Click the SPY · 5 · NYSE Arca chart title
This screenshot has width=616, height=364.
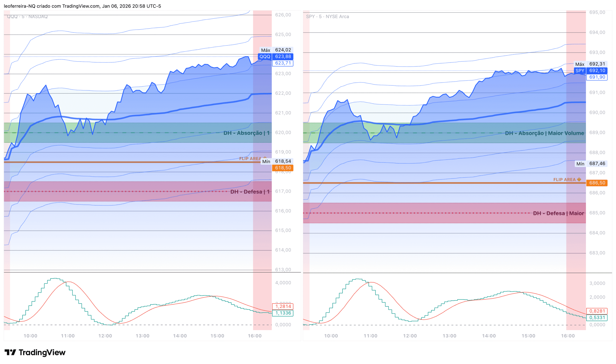(x=327, y=16)
